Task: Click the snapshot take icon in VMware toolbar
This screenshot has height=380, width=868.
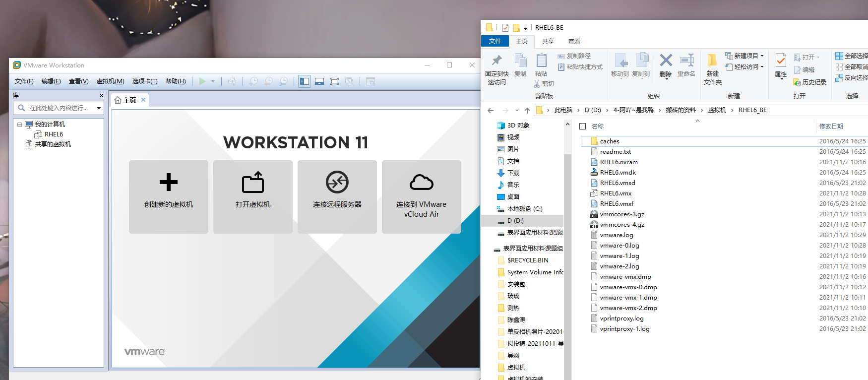Action: pos(253,81)
